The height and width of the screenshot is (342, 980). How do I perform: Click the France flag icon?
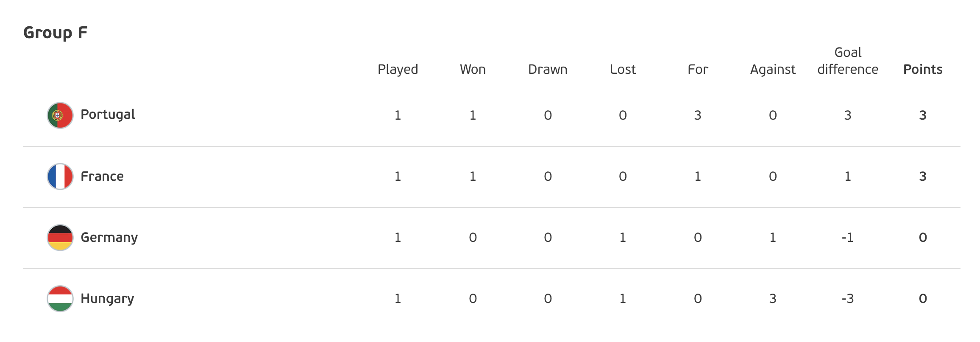coord(60,177)
